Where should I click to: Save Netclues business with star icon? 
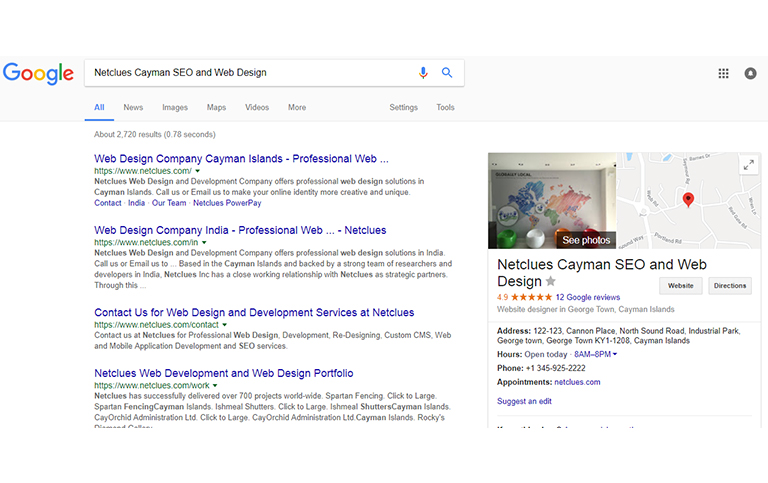[x=550, y=282]
